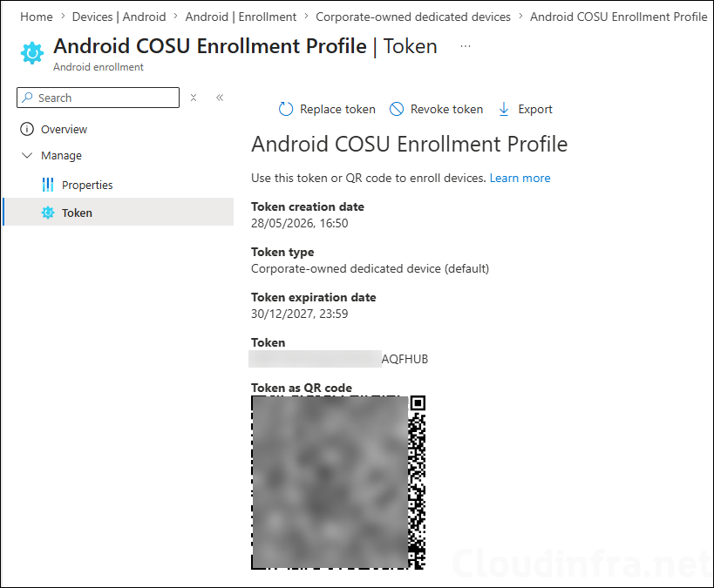Screen dimensions: 714x588
Task: Click the Revoke token button label
Action: click(446, 109)
